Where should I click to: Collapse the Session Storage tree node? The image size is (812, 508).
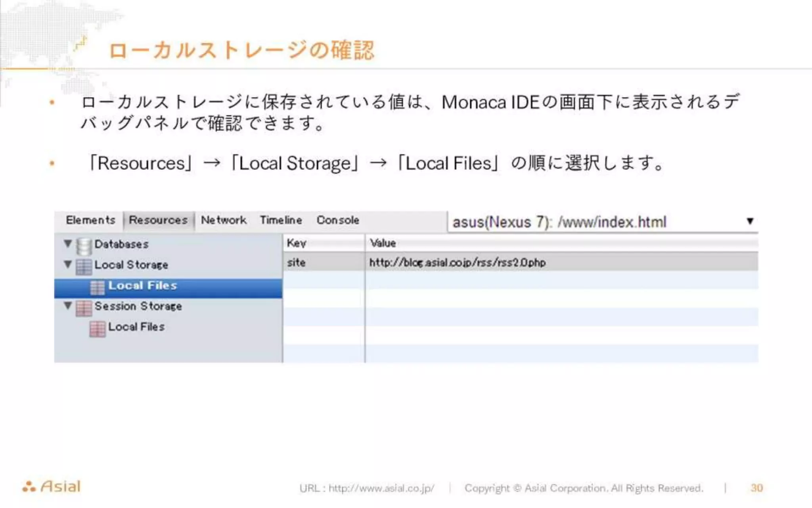pos(68,305)
